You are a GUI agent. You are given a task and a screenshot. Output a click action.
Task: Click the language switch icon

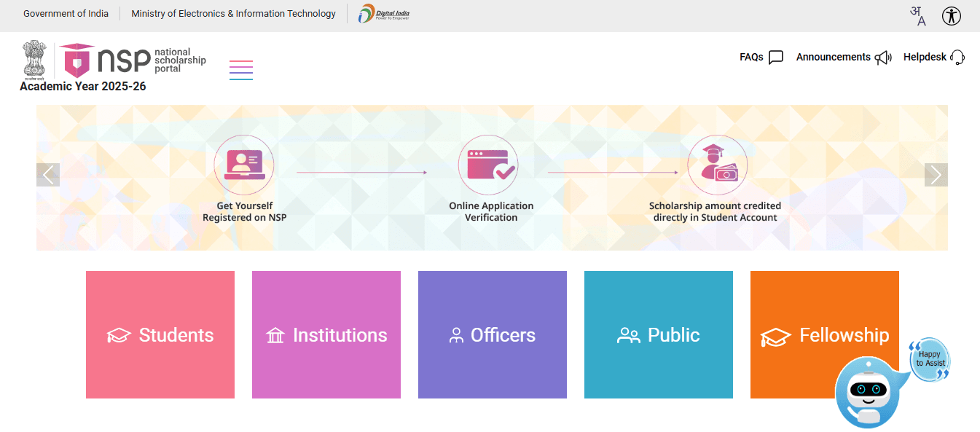(x=918, y=16)
